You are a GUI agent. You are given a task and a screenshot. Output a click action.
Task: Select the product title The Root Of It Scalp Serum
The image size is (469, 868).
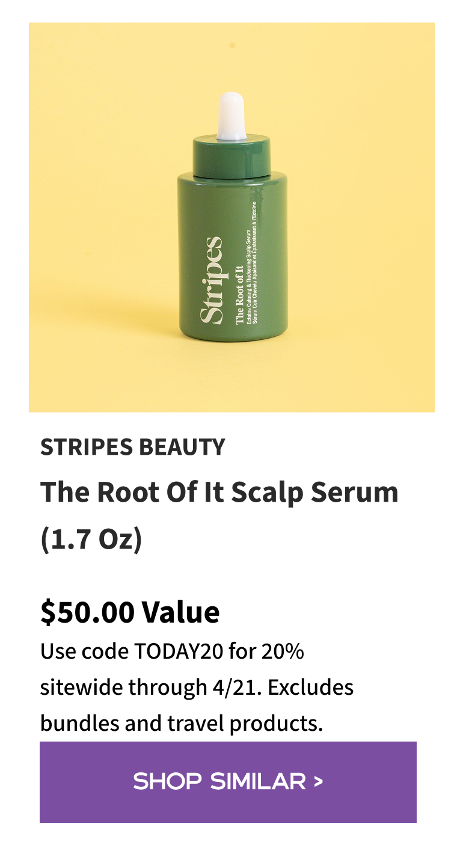tap(219, 492)
